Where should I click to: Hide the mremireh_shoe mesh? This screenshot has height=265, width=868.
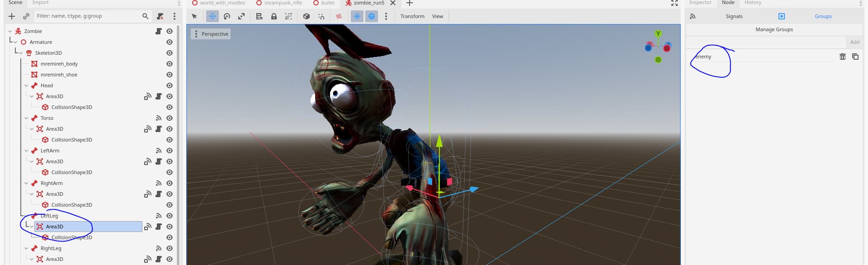point(170,75)
